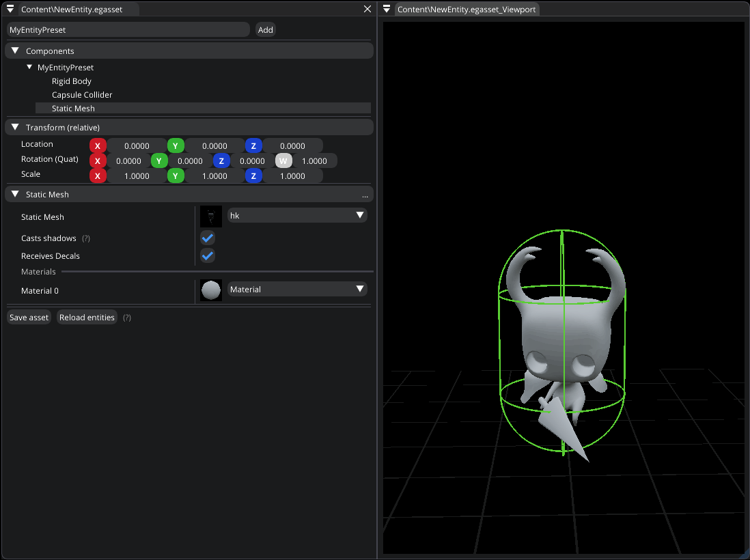
Task: Toggle the Receives Decals checkbox
Action: pos(208,256)
